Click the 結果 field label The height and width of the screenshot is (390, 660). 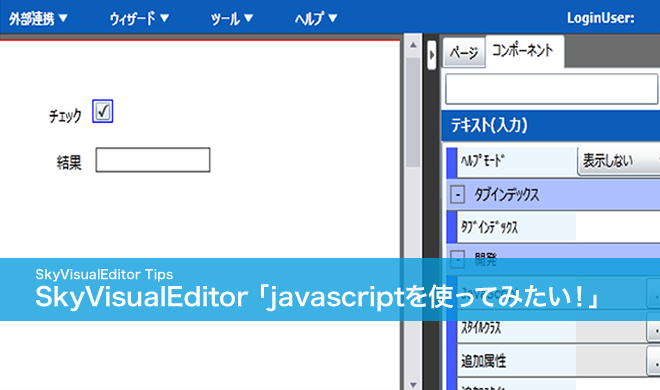tap(69, 162)
